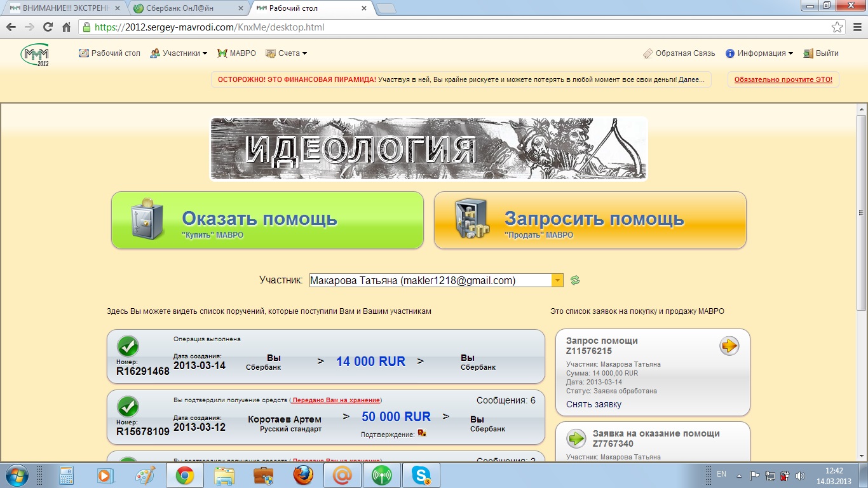Click the Участник field with Макарова Татьяна
Viewport: 868px width, 488px height.
430,280
